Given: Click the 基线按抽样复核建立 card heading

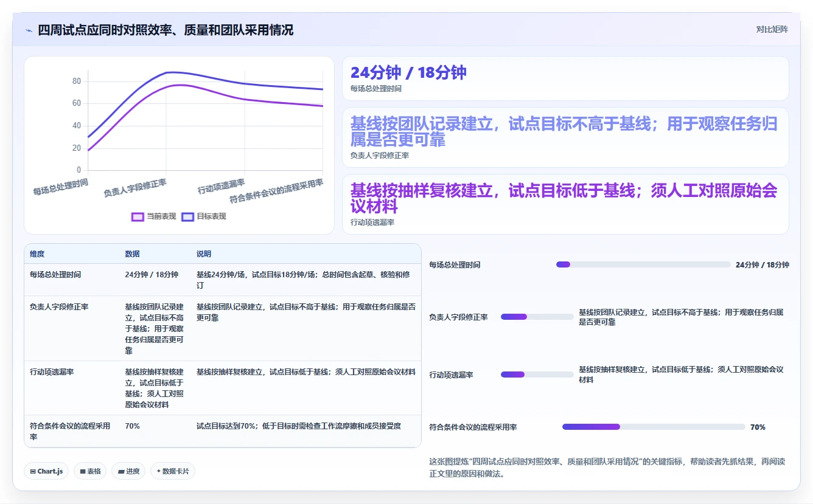Looking at the screenshot, I should pos(564,198).
